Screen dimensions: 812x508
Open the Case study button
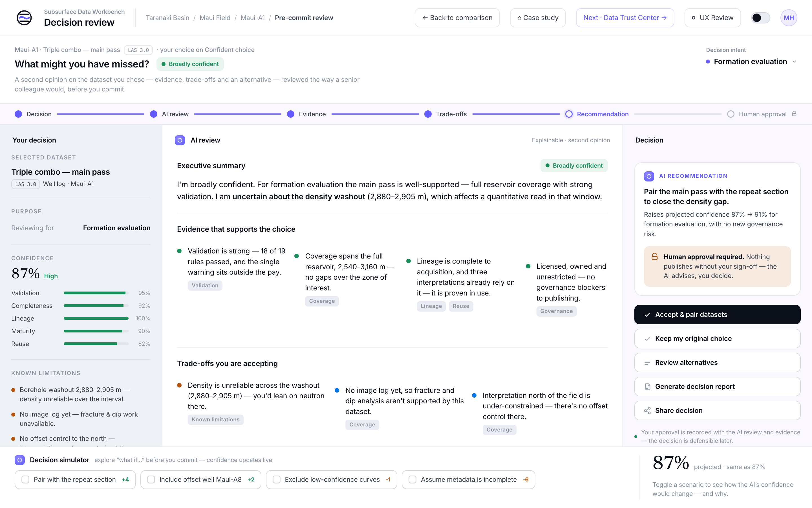click(538, 18)
